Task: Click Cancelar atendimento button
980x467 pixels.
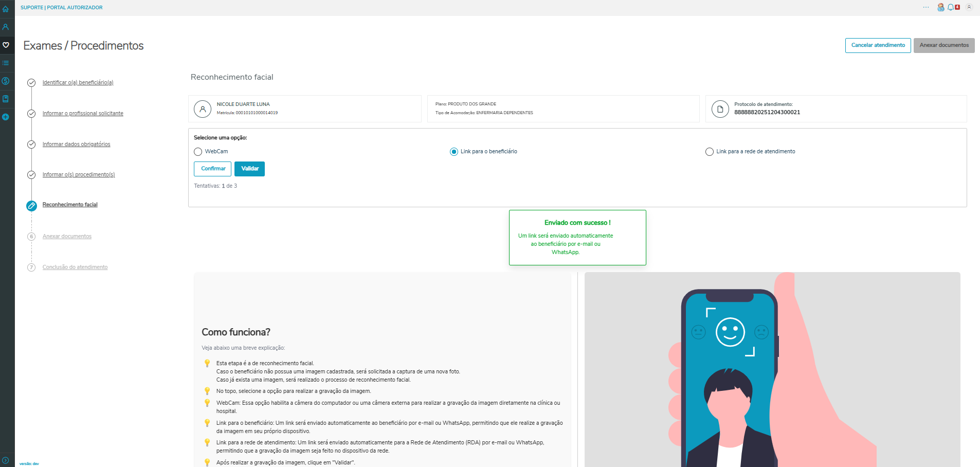Action: [878, 45]
